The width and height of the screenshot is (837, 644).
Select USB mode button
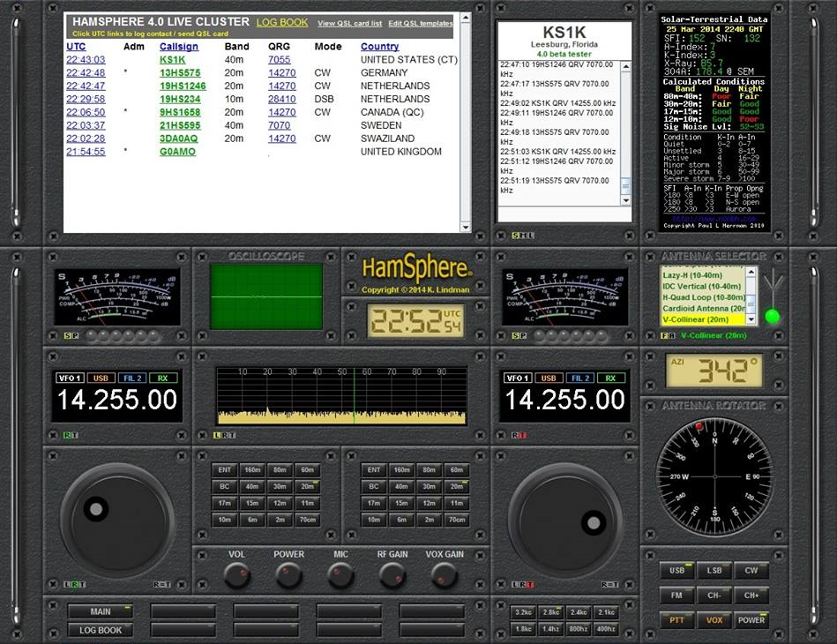tap(676, 571)
